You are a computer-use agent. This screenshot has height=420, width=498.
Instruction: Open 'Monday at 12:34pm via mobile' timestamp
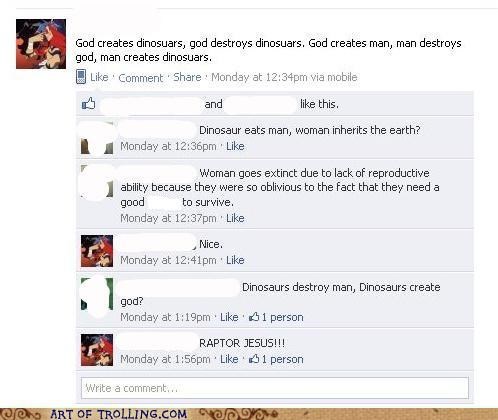(284, 77)
